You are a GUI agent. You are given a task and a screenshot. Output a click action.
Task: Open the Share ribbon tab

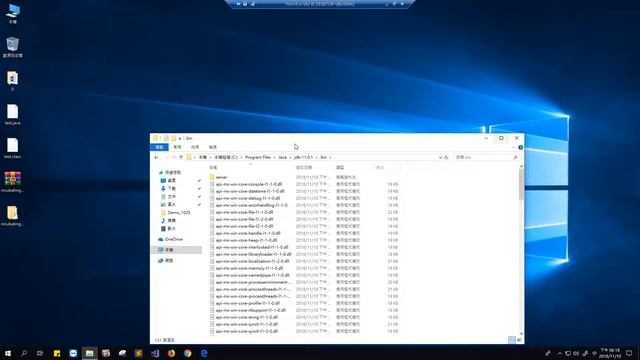tap(195, 147)
